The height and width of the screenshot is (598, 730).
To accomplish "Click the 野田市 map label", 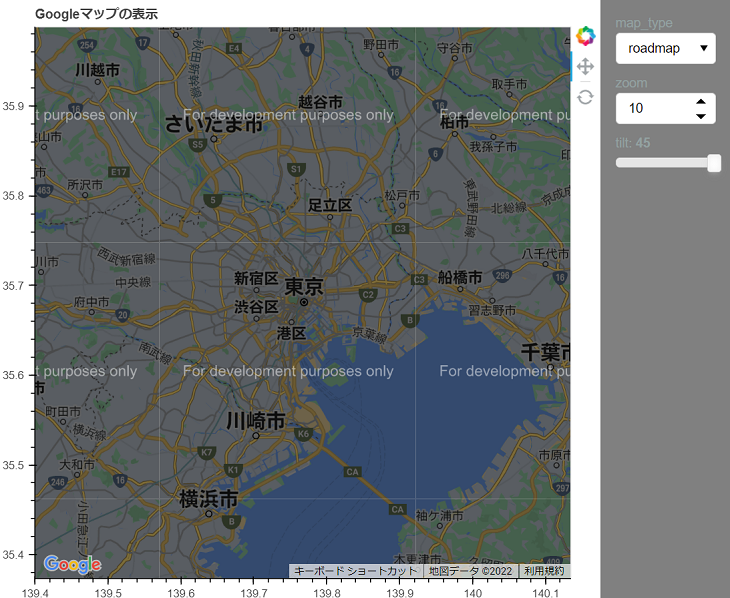I will tap(381, 45).
